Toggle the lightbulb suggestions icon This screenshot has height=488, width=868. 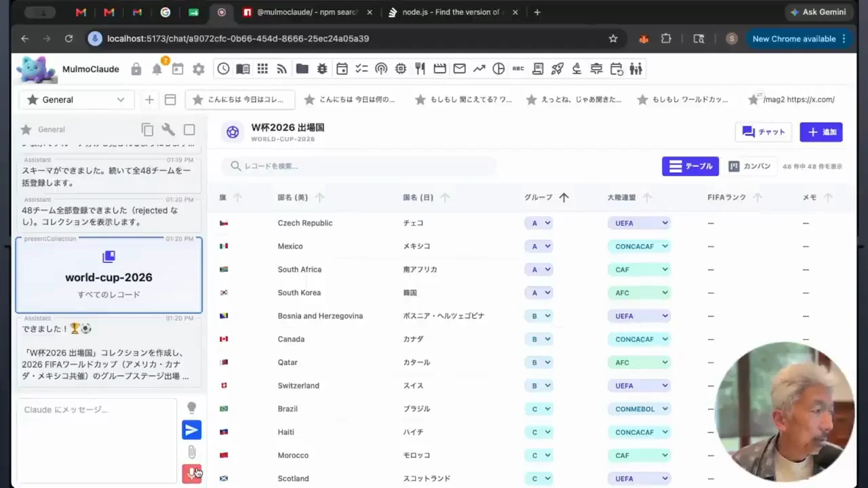click(192, 407)
